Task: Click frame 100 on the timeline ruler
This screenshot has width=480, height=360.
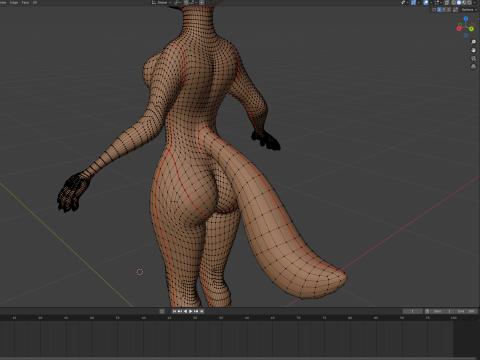Action: click(x=453, y=318)
